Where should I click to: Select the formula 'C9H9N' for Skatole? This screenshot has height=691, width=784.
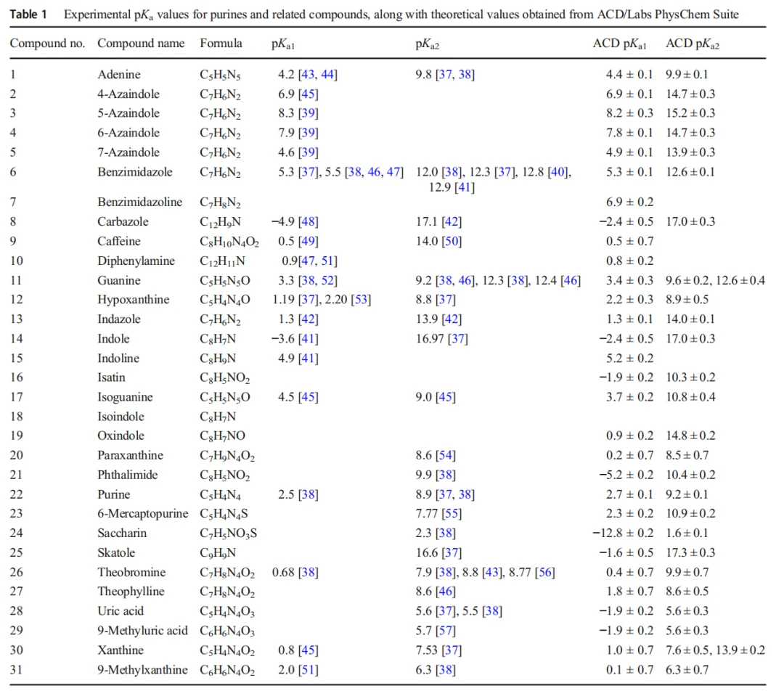218,553
